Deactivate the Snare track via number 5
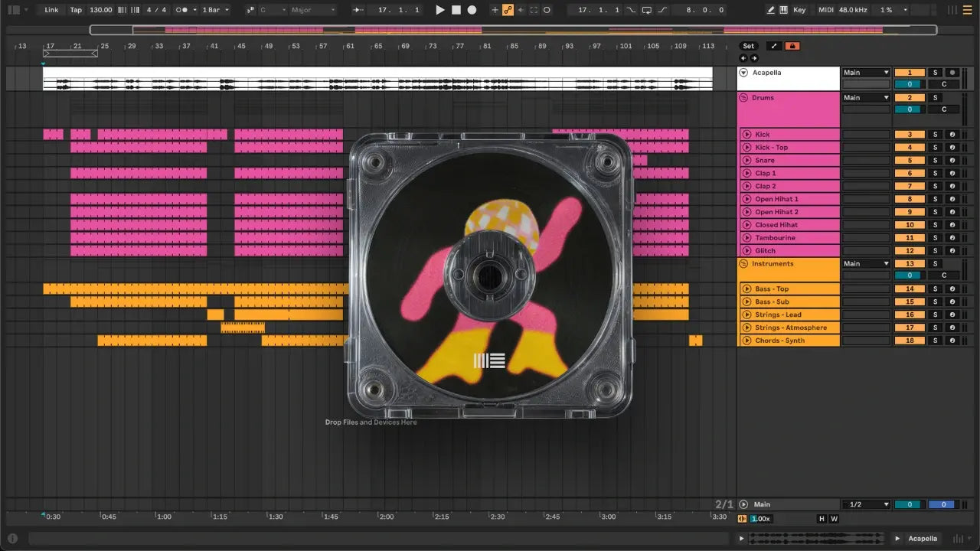The height and width of the screenshot is (551, 980). pyautogui.click(x=909, y=161)
